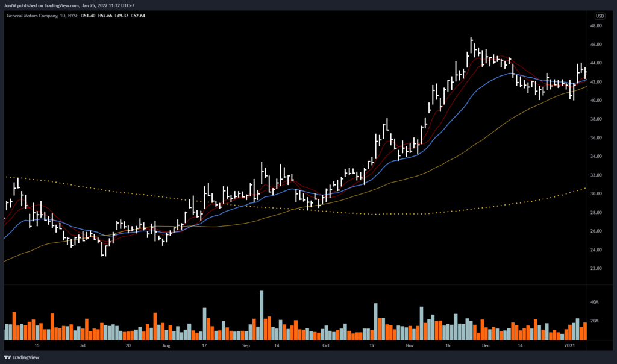Screen dimensions: 617x364
Task: Click the Aug label on time axis
Action: [167, 347]
